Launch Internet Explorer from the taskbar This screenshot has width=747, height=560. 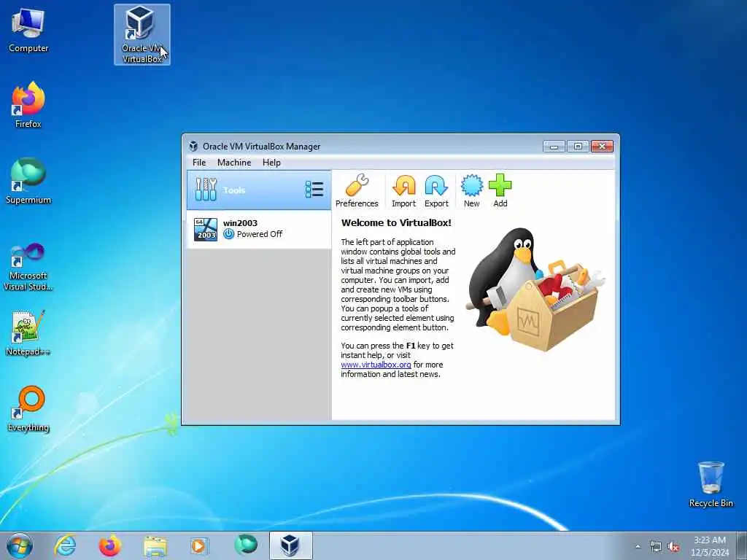[x=65, y=545]
